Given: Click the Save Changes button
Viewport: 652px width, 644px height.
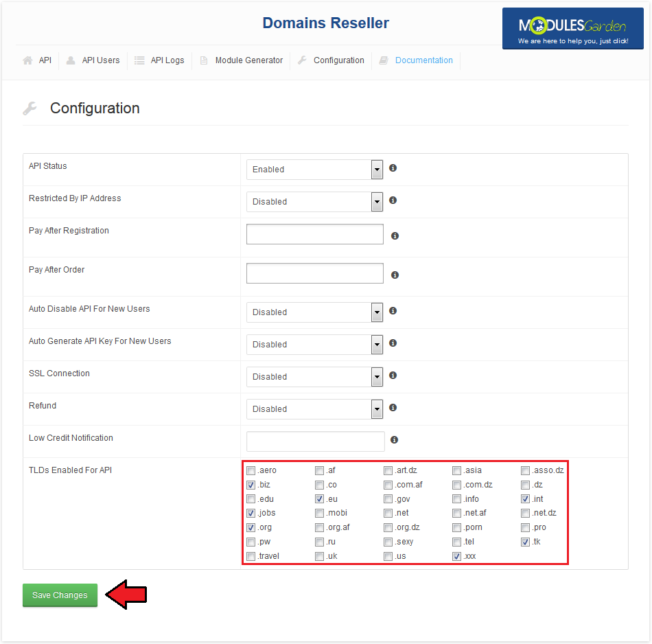Looking at the screenshot, I should tap(60, 595).
